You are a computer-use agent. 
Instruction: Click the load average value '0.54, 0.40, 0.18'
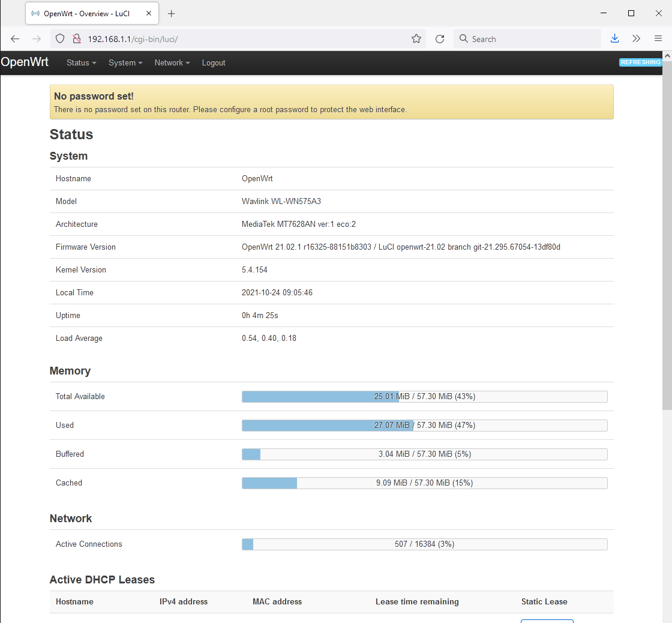[x=269, y=339]
